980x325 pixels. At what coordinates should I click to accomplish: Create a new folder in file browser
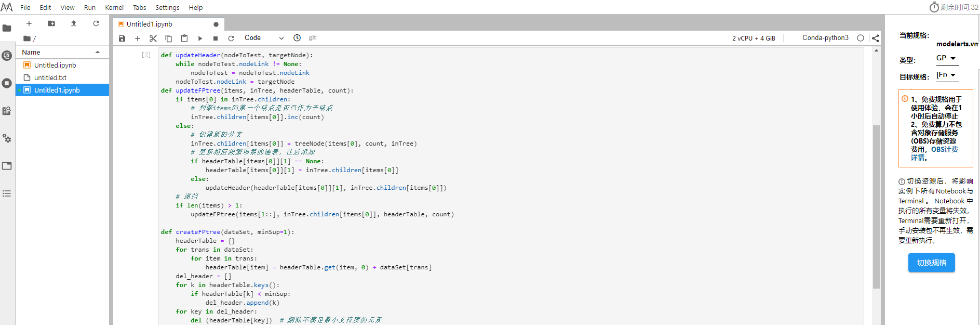[x=51, y=23]
